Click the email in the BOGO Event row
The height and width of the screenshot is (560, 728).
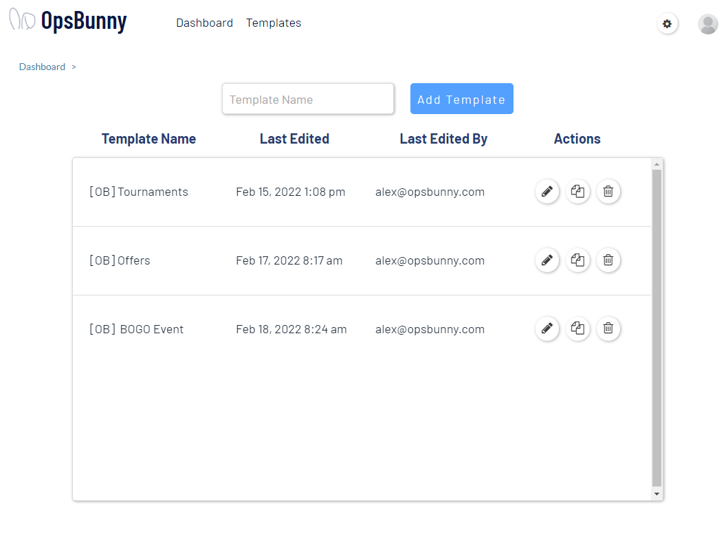(430, 329)
